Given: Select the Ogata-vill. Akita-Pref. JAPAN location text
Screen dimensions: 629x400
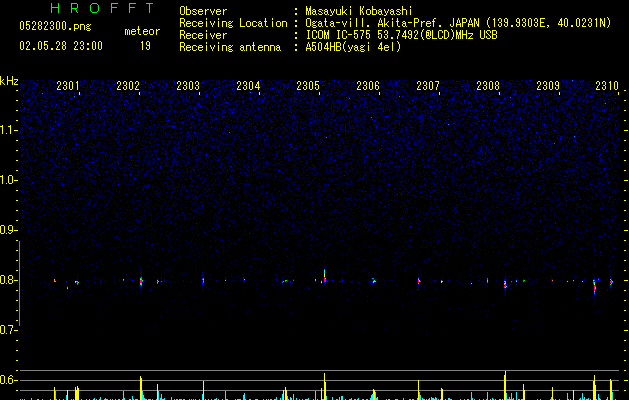Looking at the screenshot, I should coord(458,23).
